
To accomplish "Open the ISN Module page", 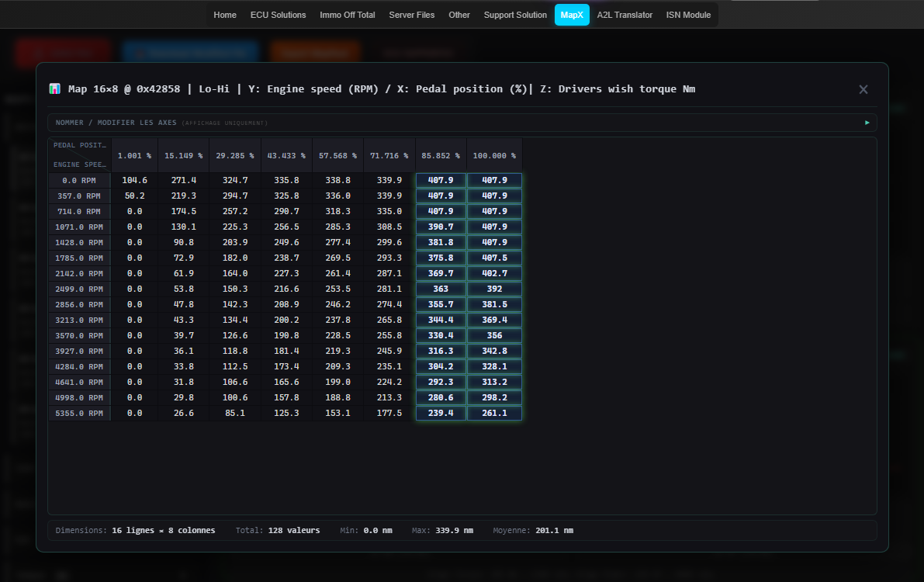I will [688, 15].
